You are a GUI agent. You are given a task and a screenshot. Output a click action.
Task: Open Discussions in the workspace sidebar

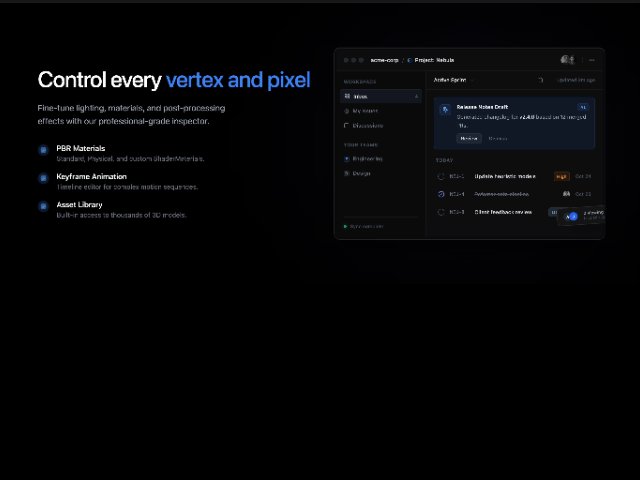367,126
